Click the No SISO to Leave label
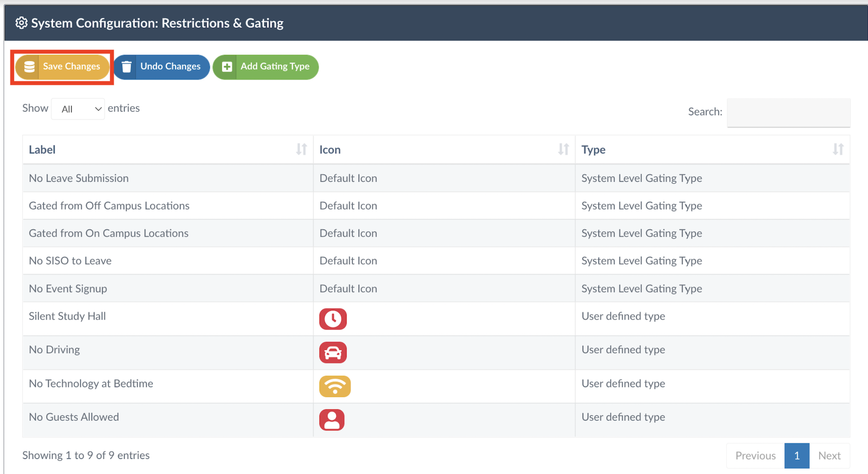 click(x=70, y=261)
